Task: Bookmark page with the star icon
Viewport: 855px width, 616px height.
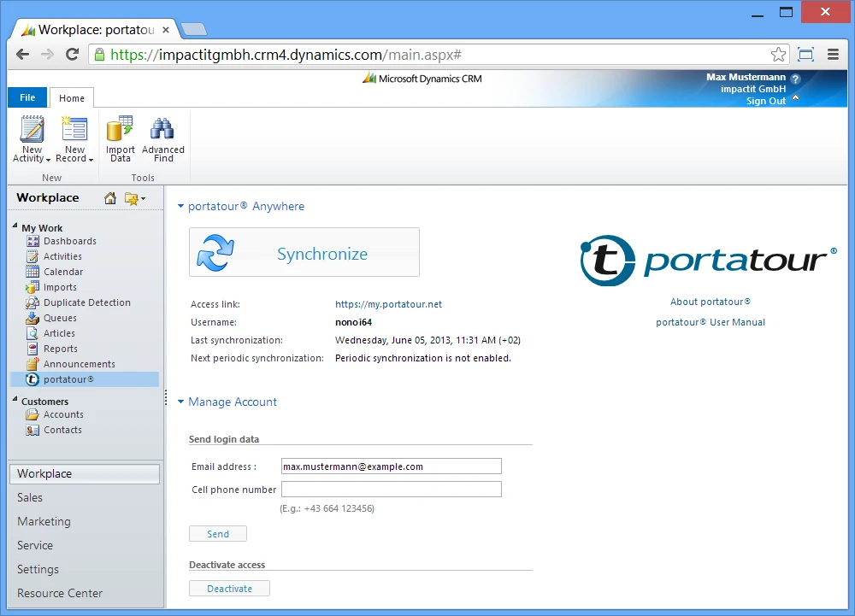Action: [x=778, y=55]
